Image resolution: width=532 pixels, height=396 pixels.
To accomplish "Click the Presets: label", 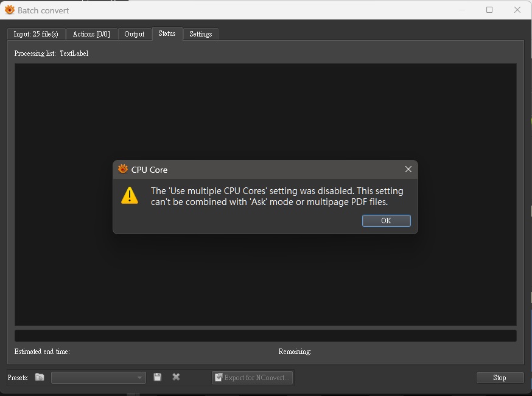I will (18, 378).
